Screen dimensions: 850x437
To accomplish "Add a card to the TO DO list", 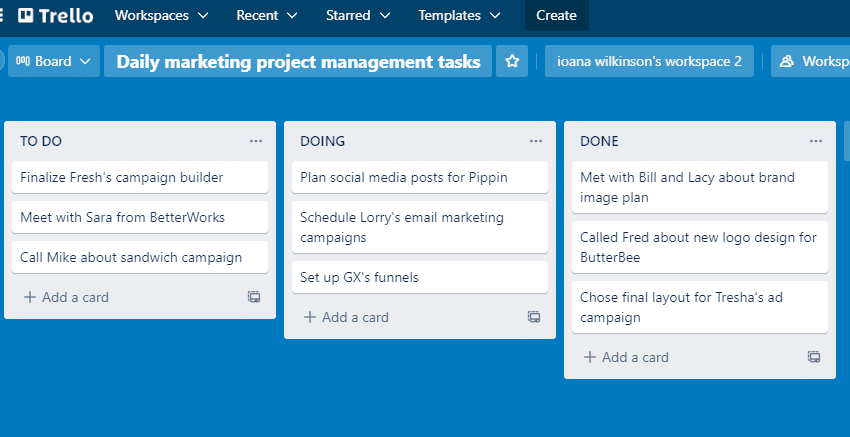I will tap(67, 297).
